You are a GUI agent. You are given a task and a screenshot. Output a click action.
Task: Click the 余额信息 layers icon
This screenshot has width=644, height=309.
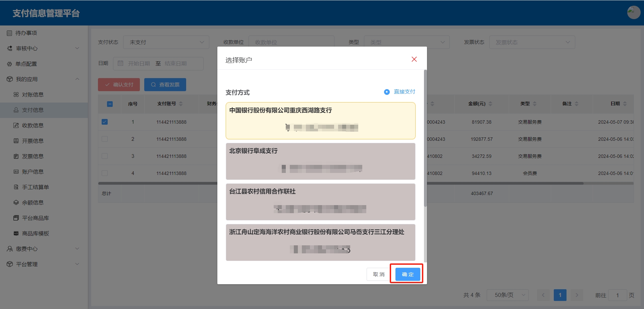point(16,203)
